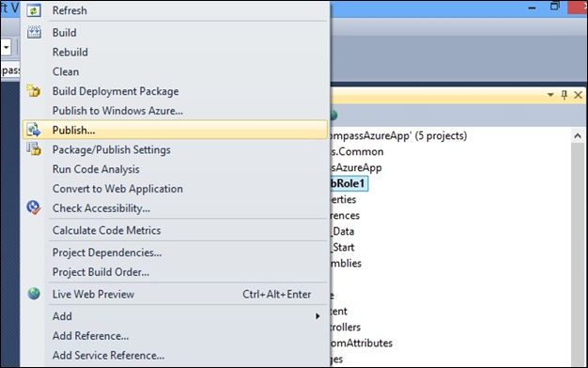Click the Build icon beside Build entry
This screenshot has height=368, width=588.
coord(34,33)
